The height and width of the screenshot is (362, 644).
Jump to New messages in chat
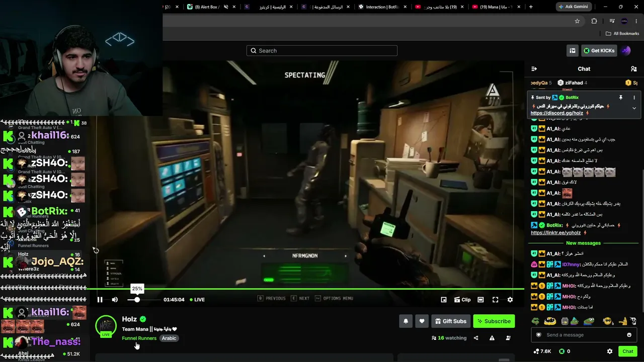[x=583, y=243]
